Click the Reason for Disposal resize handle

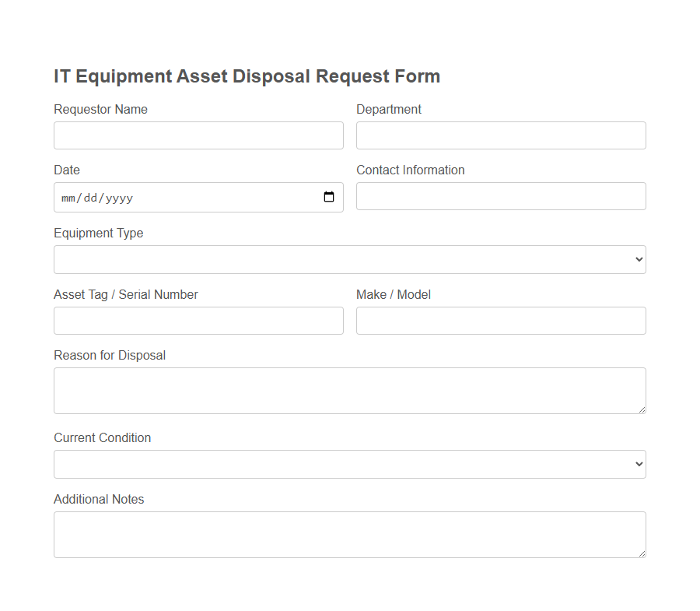(642, 410)
